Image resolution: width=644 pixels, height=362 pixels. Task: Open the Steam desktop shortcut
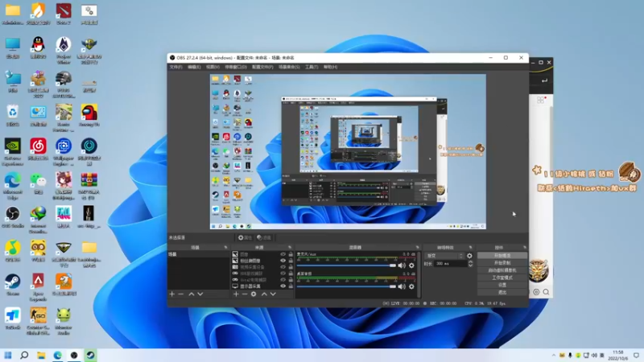tap(13, 286)
